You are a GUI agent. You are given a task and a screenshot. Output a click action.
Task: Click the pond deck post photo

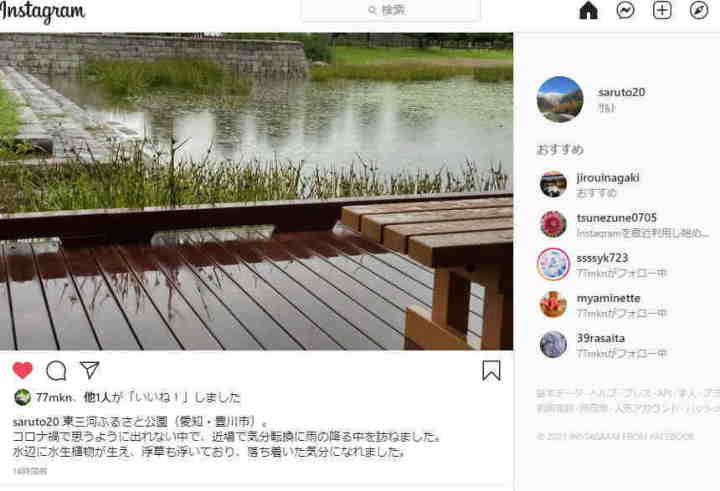tap(256, 191)
